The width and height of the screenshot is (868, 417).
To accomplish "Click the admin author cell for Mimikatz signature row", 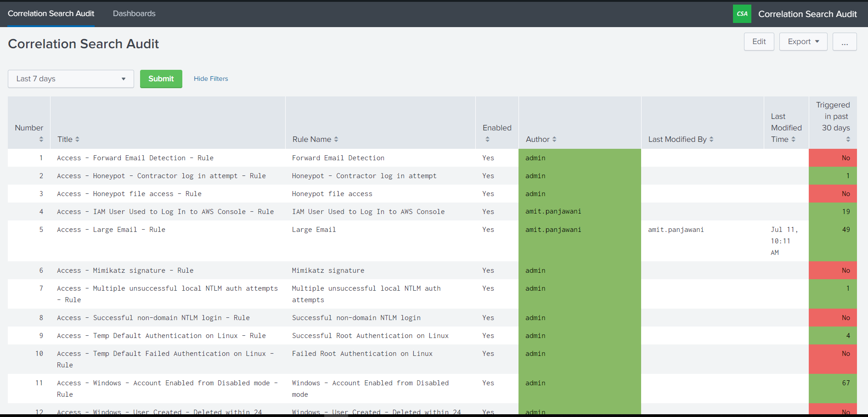I will click(x=580, y=270).
